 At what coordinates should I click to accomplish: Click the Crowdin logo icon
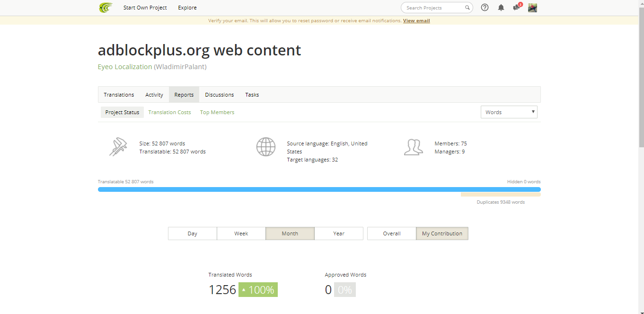pyautogui.click(x=106, y=8)
